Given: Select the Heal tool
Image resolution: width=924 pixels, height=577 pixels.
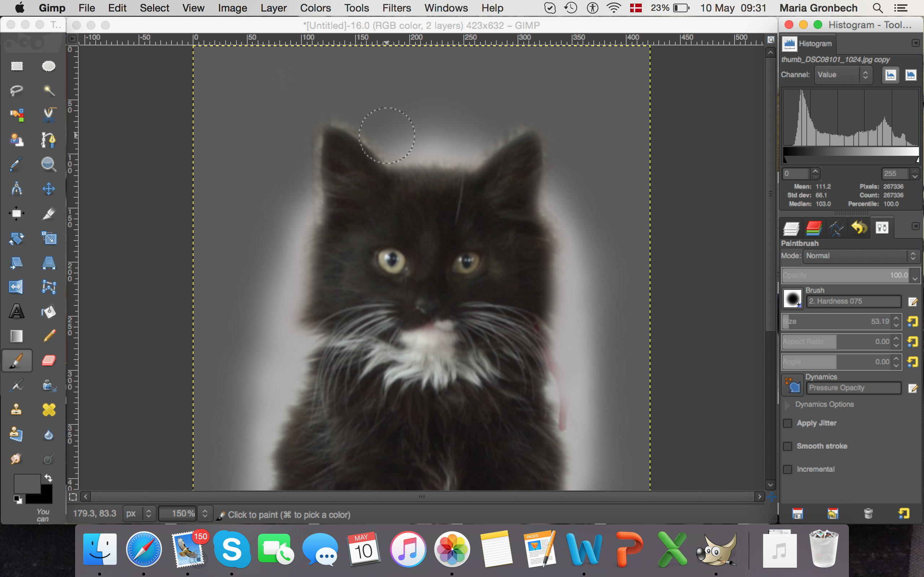Looking at the screenshot, I should pos(48,410).
